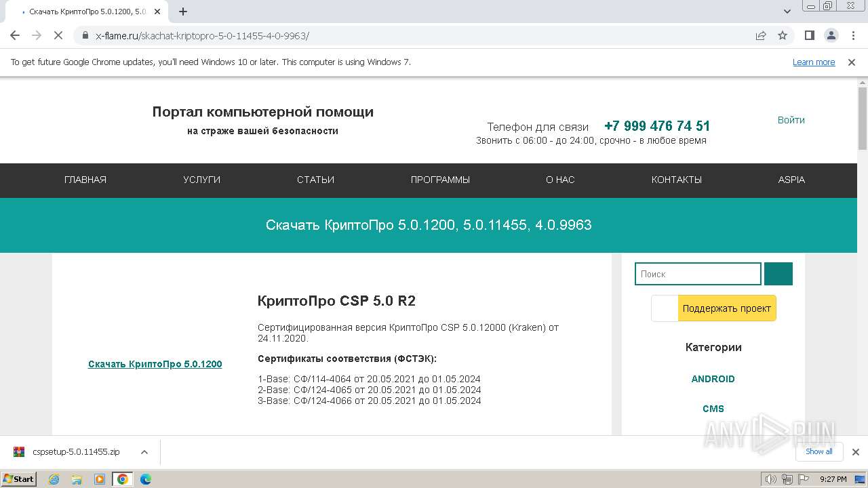Open the УСЛУГИ menu item

pos(201,180)
